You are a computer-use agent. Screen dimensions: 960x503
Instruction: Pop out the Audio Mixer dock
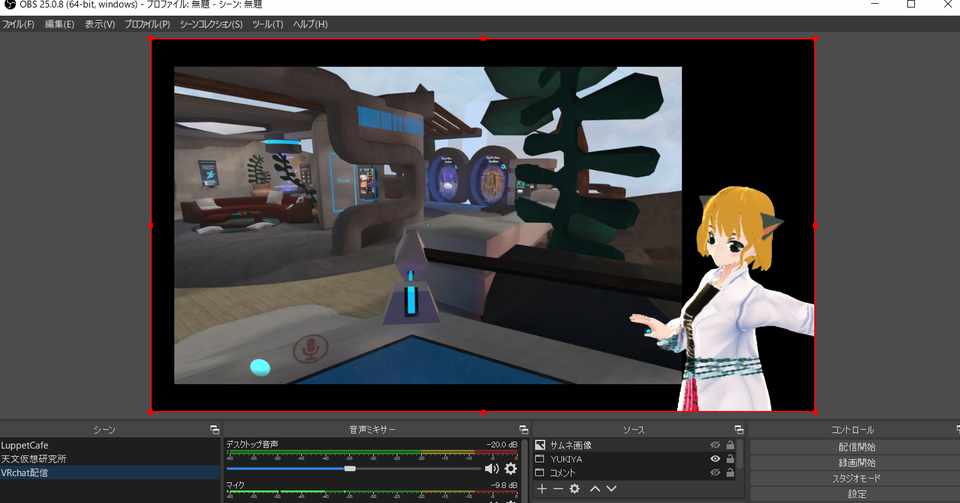tap(523, 430)
